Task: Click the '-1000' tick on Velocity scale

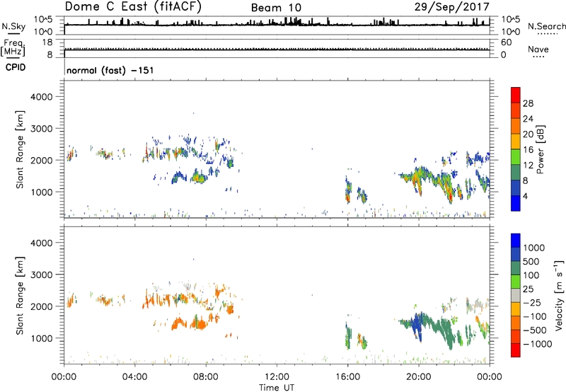Action: (537, 344)
